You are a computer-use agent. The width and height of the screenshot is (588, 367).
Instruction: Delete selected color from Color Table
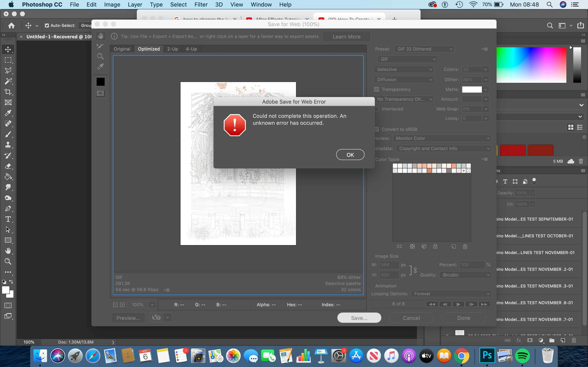(x=465, y=247)
